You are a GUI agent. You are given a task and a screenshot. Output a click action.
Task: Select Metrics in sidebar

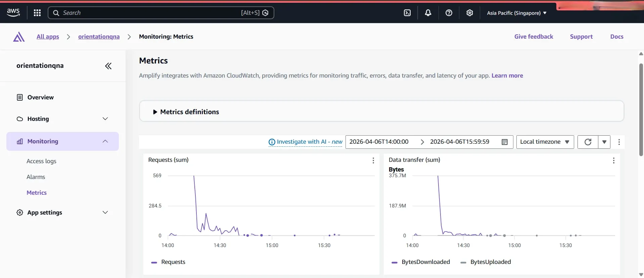coord(37,193)
